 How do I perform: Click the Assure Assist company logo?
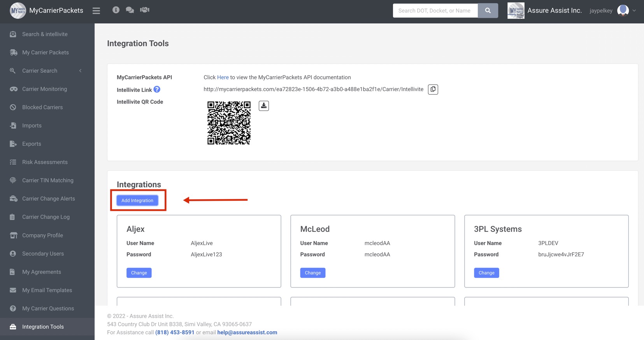516,11
